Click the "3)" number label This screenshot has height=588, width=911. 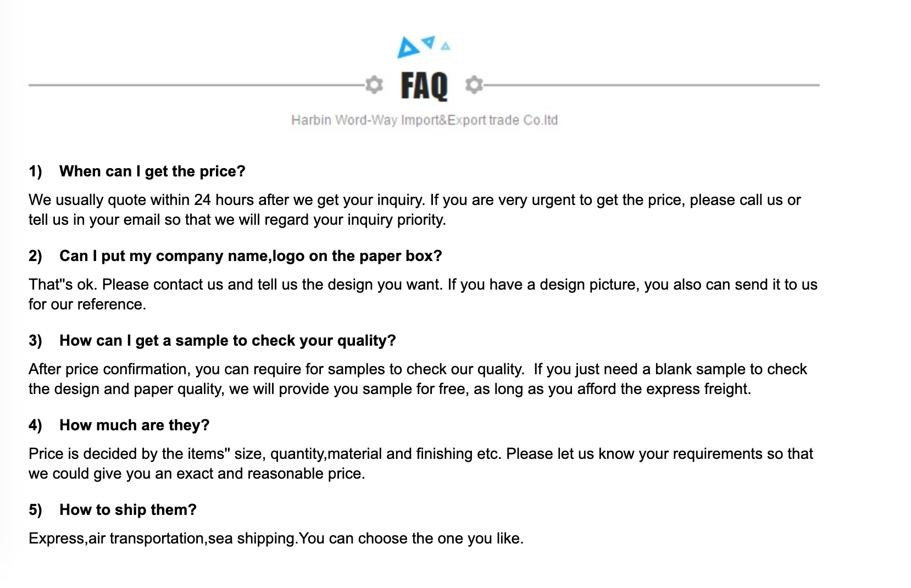[35, 341]
